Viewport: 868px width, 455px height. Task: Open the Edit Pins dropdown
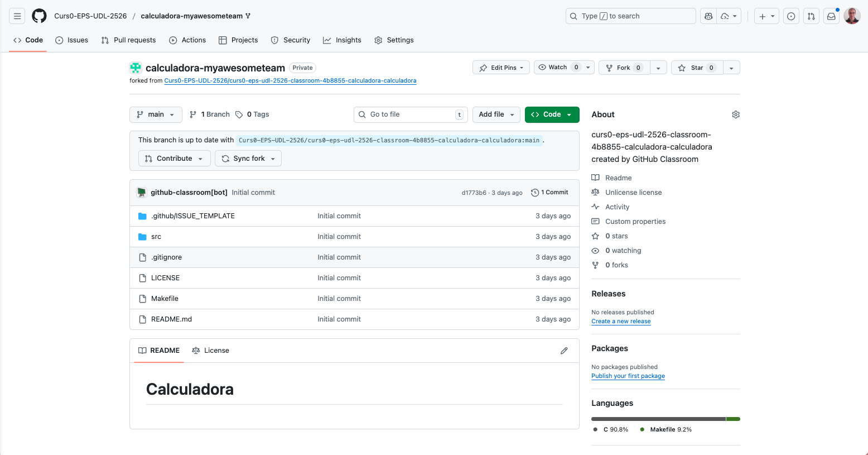(x=501, y=68)
